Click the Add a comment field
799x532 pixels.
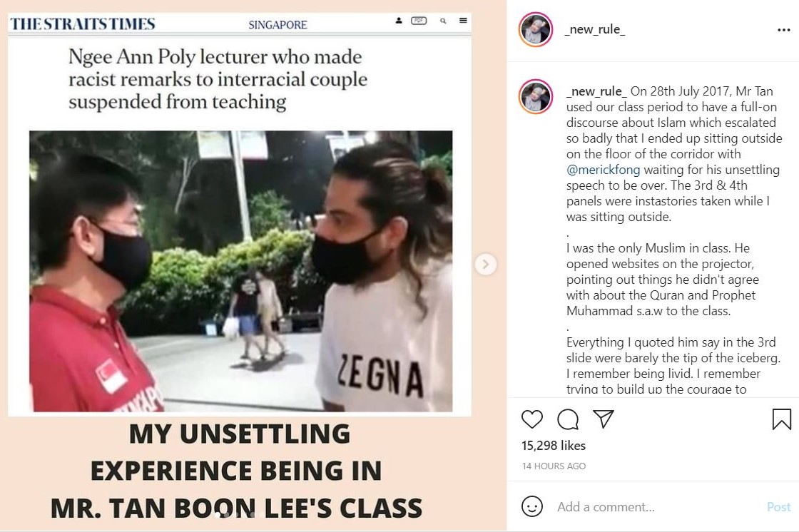pos(658,506)
